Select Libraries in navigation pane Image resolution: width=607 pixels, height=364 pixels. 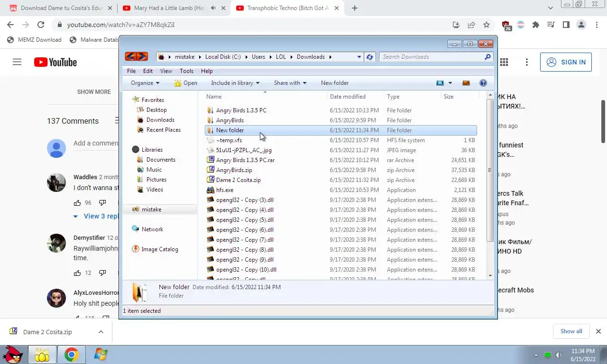click(152, 150)
